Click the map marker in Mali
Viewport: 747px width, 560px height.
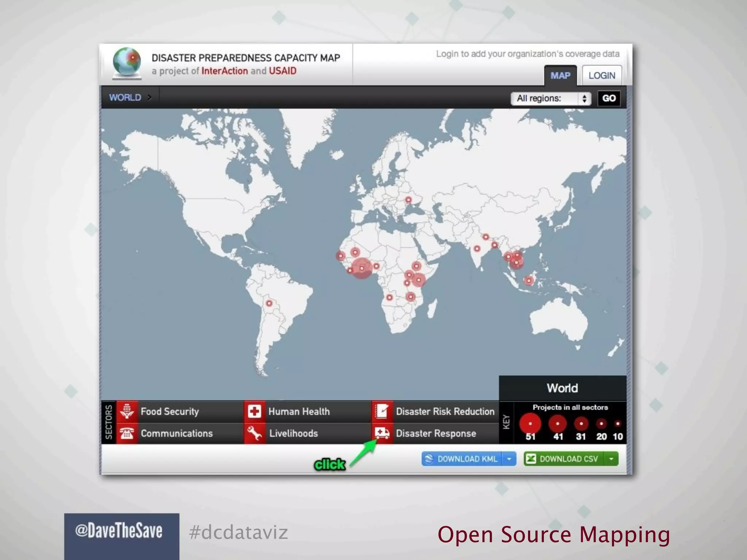(x=355, y=252)
